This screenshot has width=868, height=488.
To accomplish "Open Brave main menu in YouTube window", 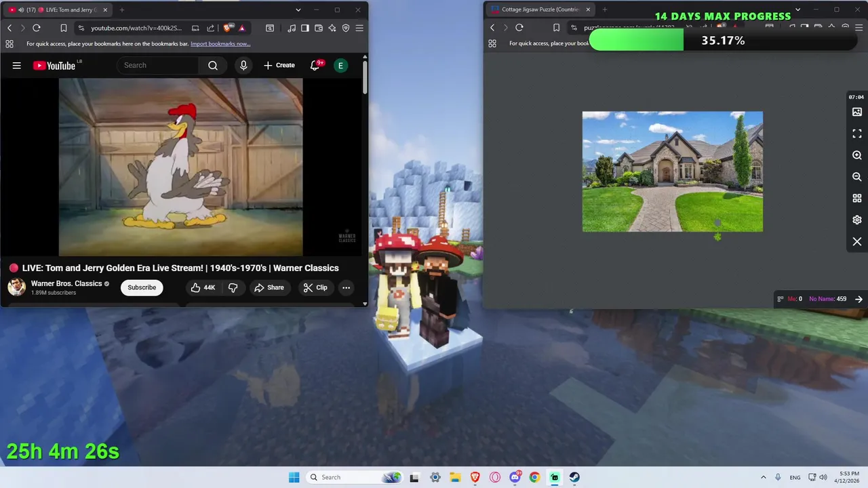I will [x=359, y=28].
